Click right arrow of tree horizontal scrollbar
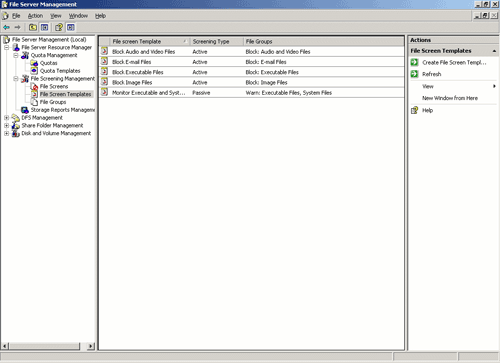This screenshot has height=363, width=500. click(x=91, y=346)
